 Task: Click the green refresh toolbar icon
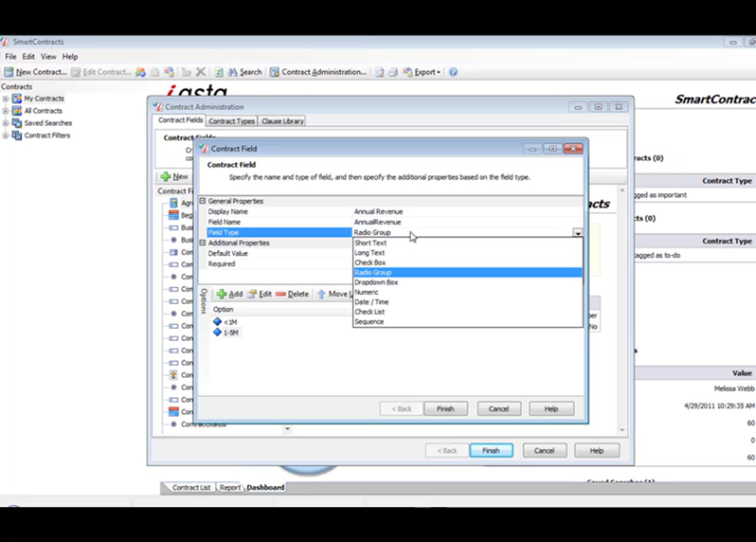click(x=219, y=72)
